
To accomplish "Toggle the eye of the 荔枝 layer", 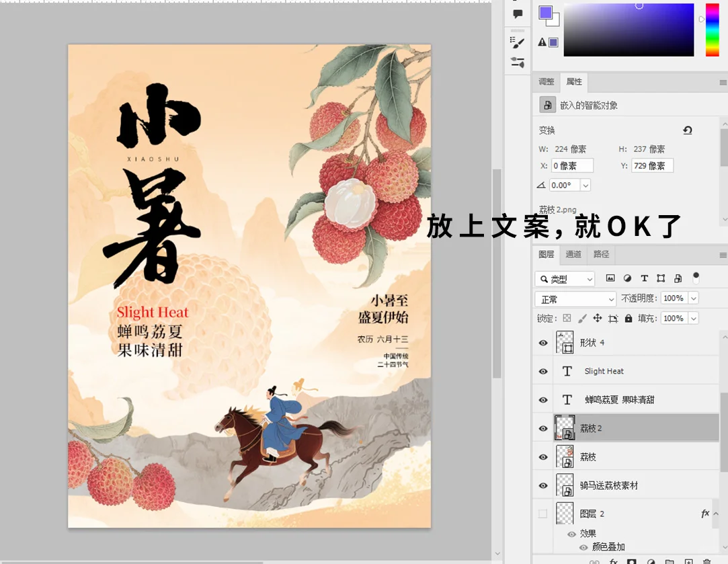I will click(x=542, y=457).
